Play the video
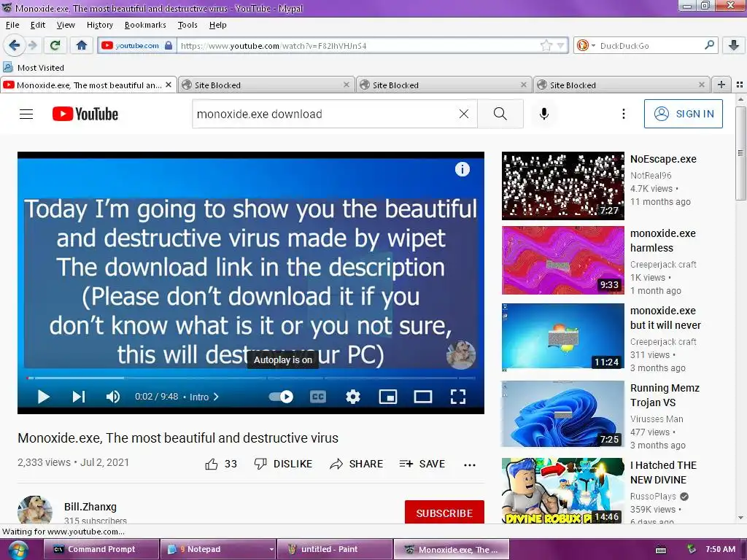 (x=43, y=397)
